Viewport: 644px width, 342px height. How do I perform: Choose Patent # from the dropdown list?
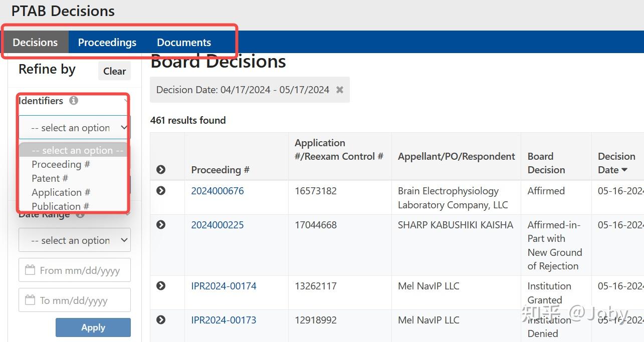pyautogui.click(x=50, y=178)
